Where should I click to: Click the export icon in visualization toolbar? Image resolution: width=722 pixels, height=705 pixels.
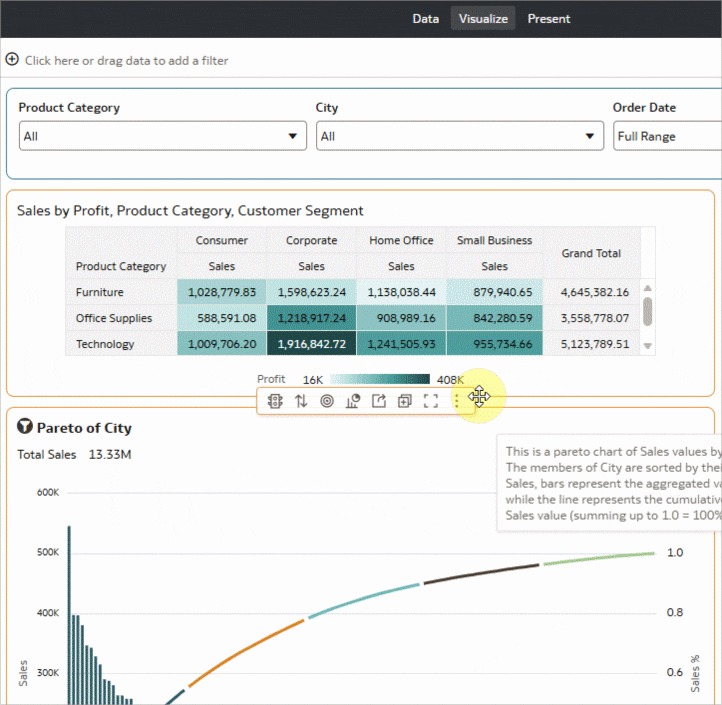[379, 401]
